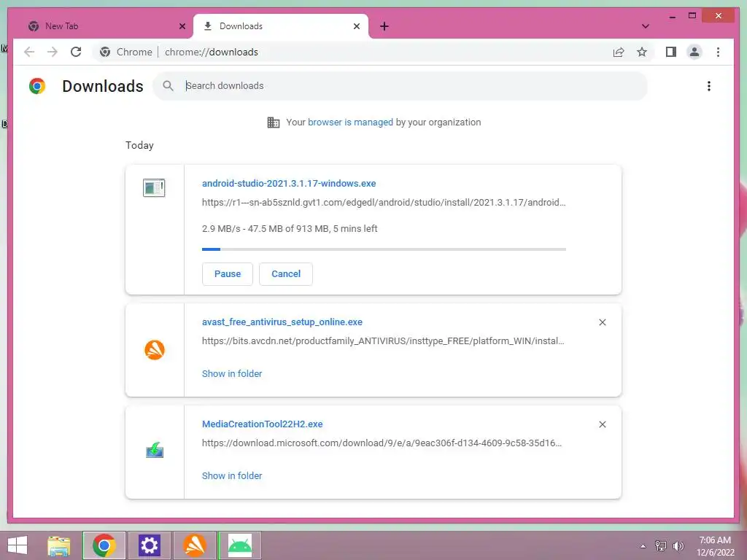Screen dimensions: 747x560
Task: Share this page via address bar icon
Action: click(x=619, y=52)
